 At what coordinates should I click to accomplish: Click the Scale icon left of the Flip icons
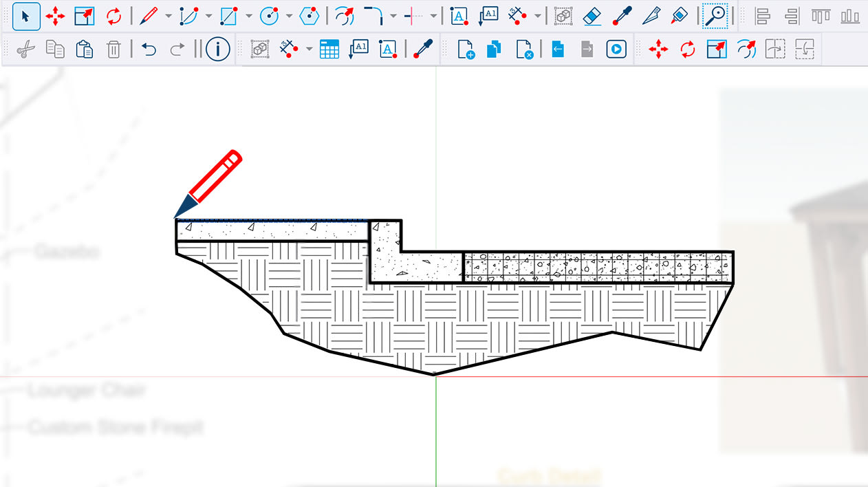tap(717, 50)
